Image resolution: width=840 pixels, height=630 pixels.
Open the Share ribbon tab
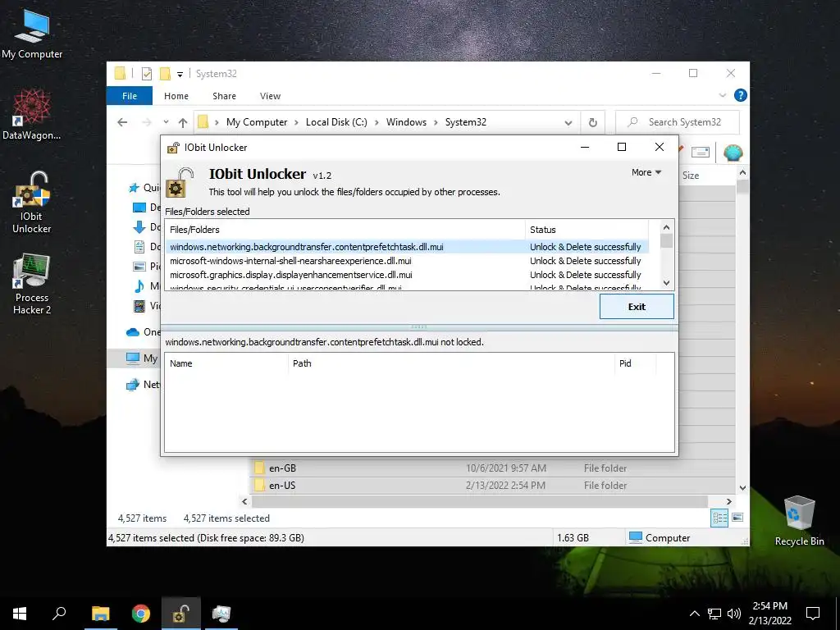[x=224, y=96]
